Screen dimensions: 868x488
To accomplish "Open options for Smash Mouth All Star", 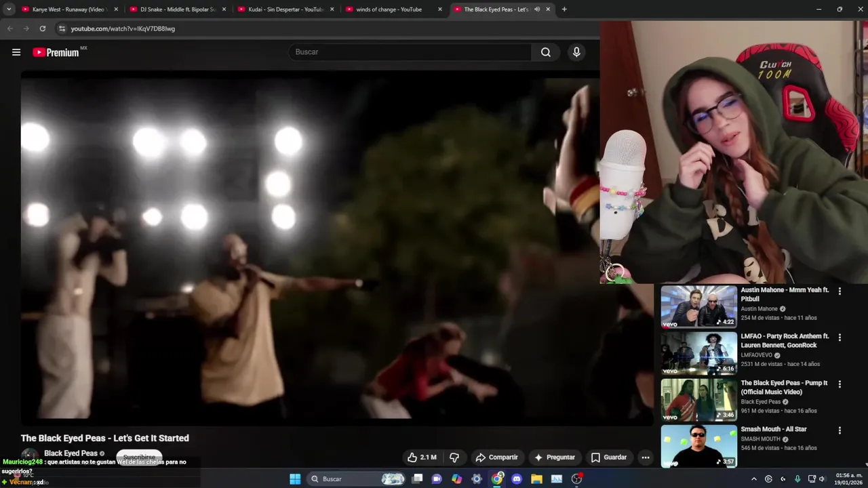I will [x=840, y=430].
